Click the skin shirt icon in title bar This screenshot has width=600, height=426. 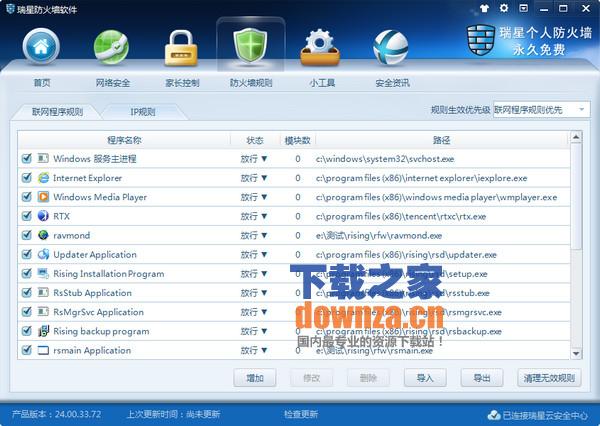coord(513,8)
